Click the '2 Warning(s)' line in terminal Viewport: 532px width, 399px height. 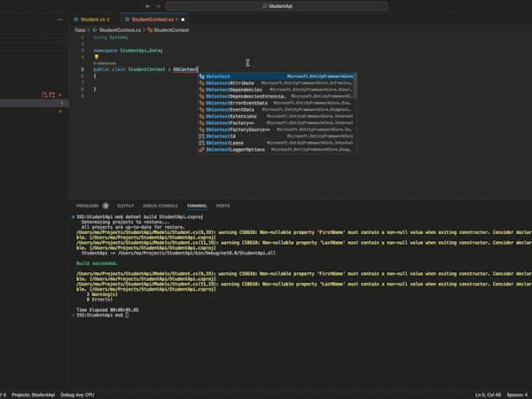click(x=102, y=294)
